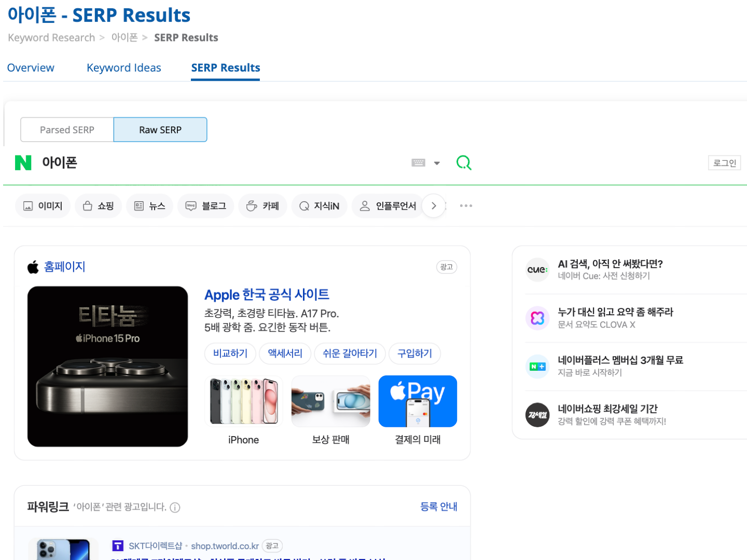This screenshot has width=747, height=560.
Task: Open Apple 한국 공식 사이트 link
Action: point(267,295)
